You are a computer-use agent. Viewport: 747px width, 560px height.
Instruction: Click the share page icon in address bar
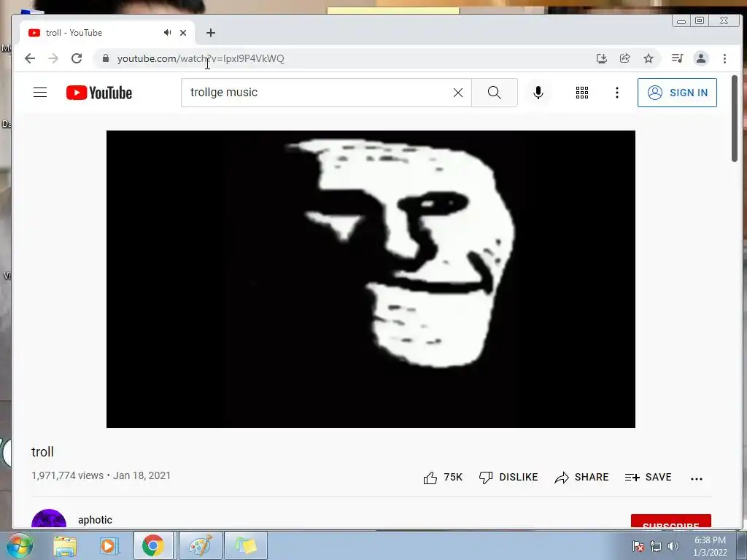625,58
